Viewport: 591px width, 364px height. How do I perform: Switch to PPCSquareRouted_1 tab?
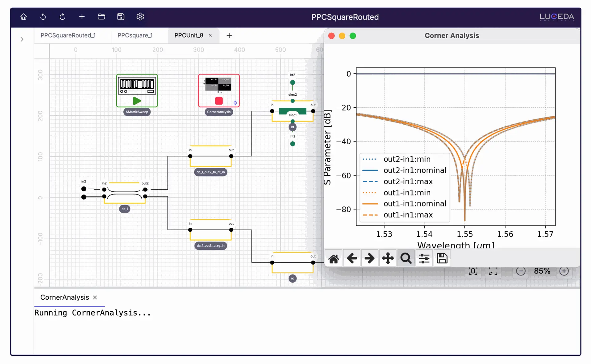[x=68, y=35]
